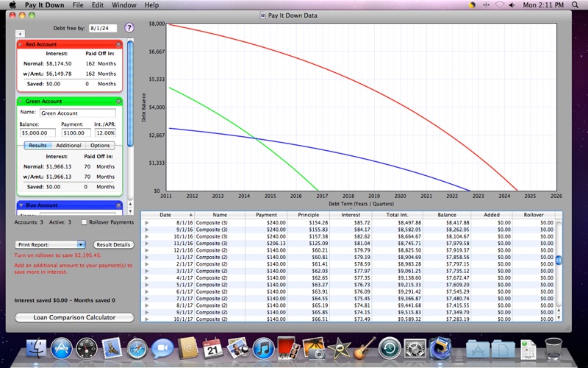Open GarageBand from the dock
This screenshot has height=368, width=588.
click(364, 347)
